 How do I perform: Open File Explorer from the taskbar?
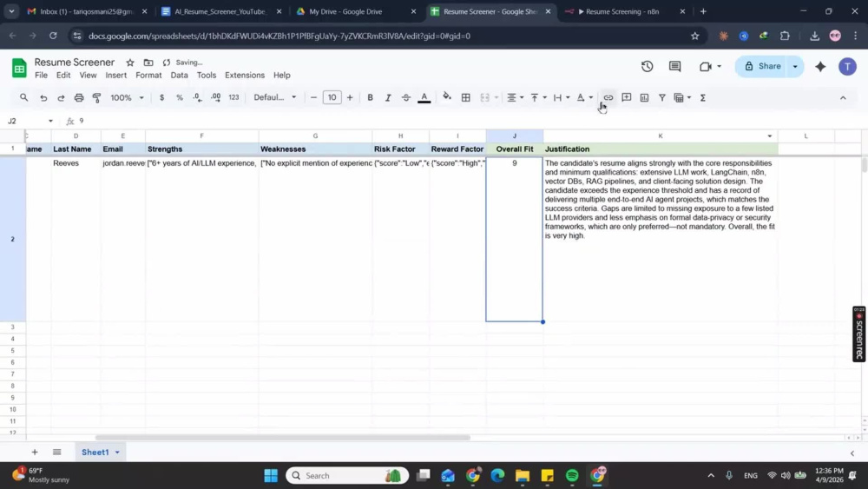[522, 475]
